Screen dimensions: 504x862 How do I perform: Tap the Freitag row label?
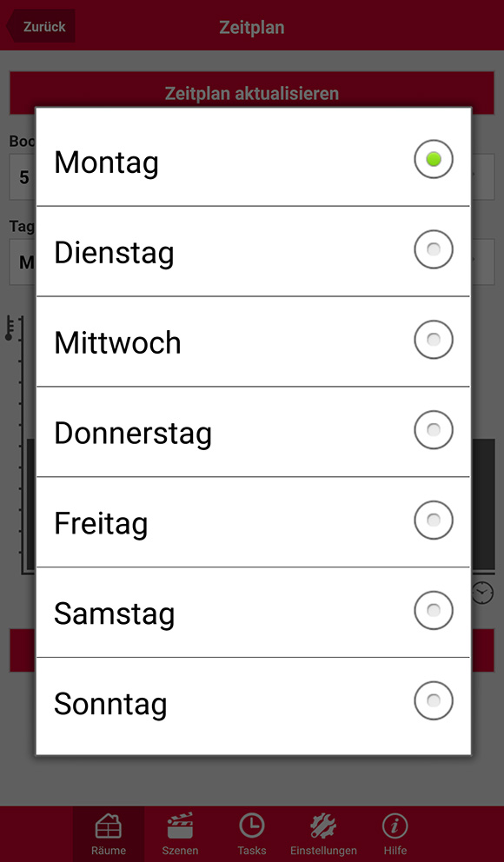coord(101,524)
